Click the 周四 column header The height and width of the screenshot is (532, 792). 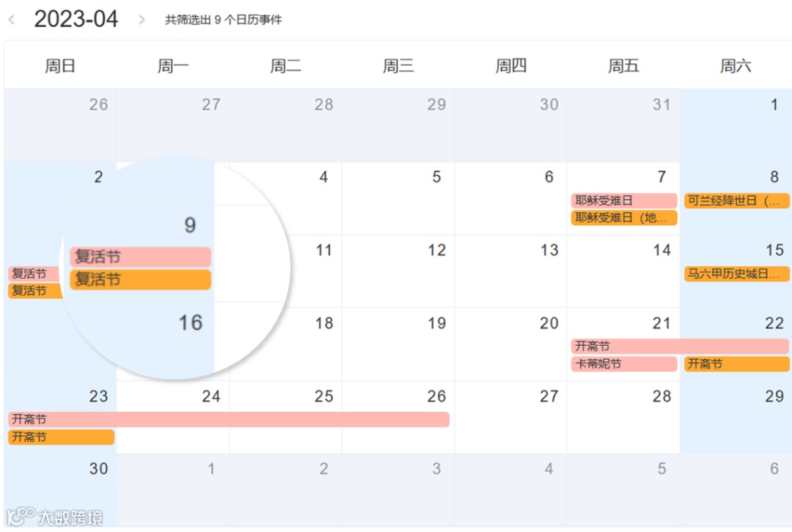(x=510, y=66)
